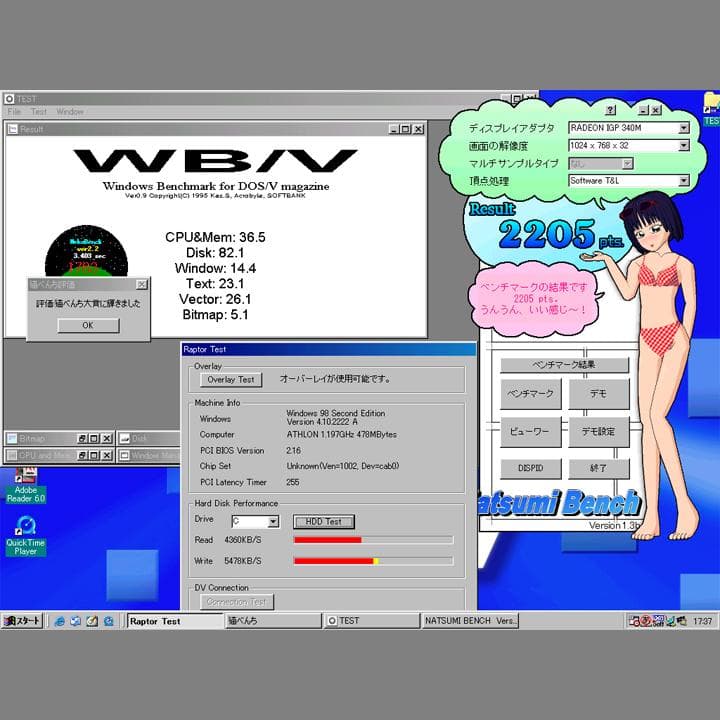The height and width of the screenshot is (720, 720).
Task: Click the ベンチマーク結果 button
Action: coord(564,365)
